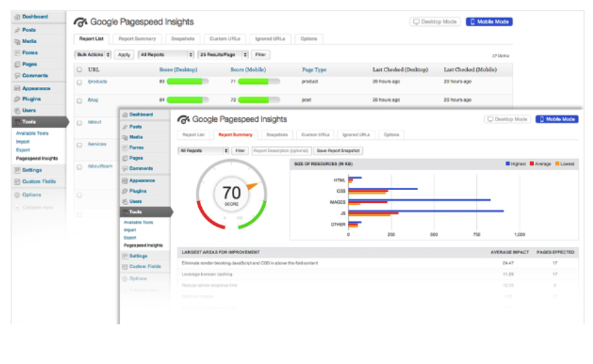Click the Comments bubble icon in back sidebar
Screen dimensions: 593x364
click(x=17, y=75)
